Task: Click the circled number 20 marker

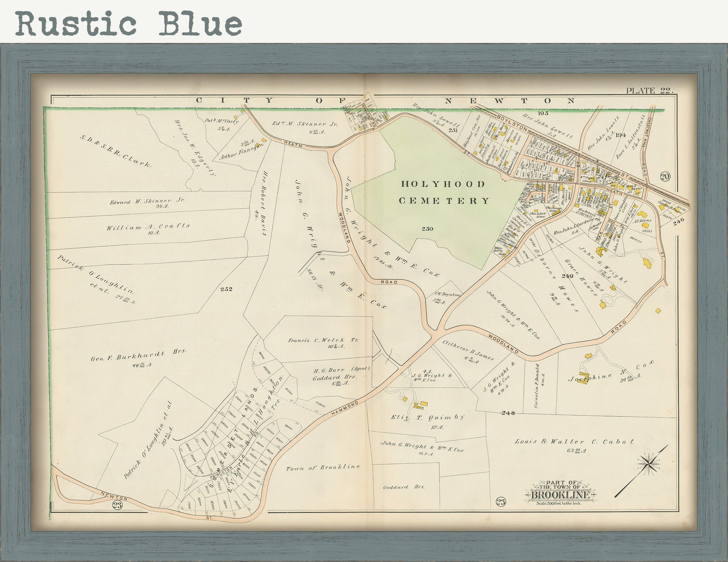Action: 665,177
